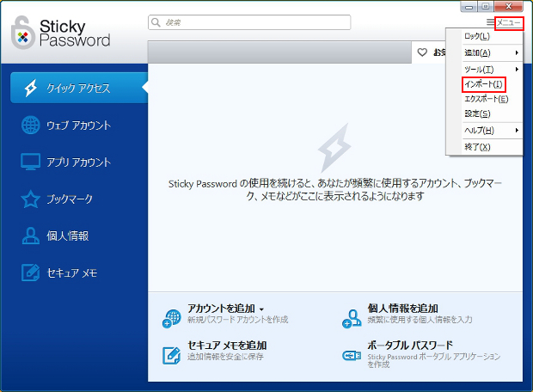Click the USB portable password icon
Screen dimensions: 533x392
click(x=352, y=356)
